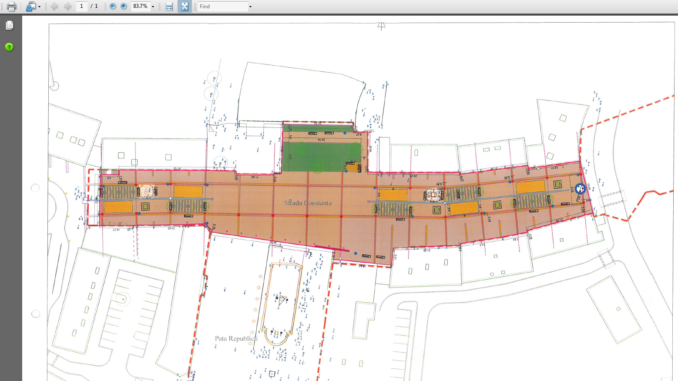Go to previous page arrow
Image resolution: width=678 pixels, height=381 pixels.
click(54, 6)
